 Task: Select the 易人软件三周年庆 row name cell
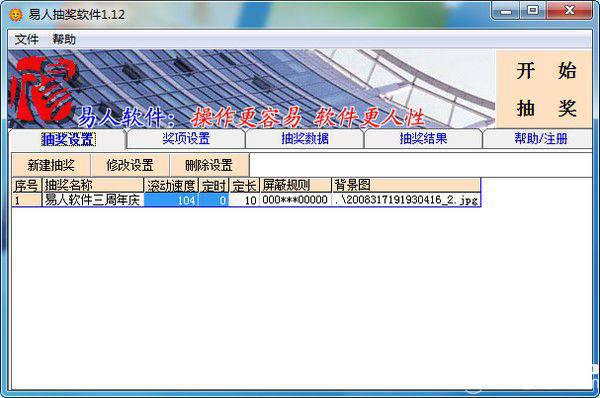(93, 200)
